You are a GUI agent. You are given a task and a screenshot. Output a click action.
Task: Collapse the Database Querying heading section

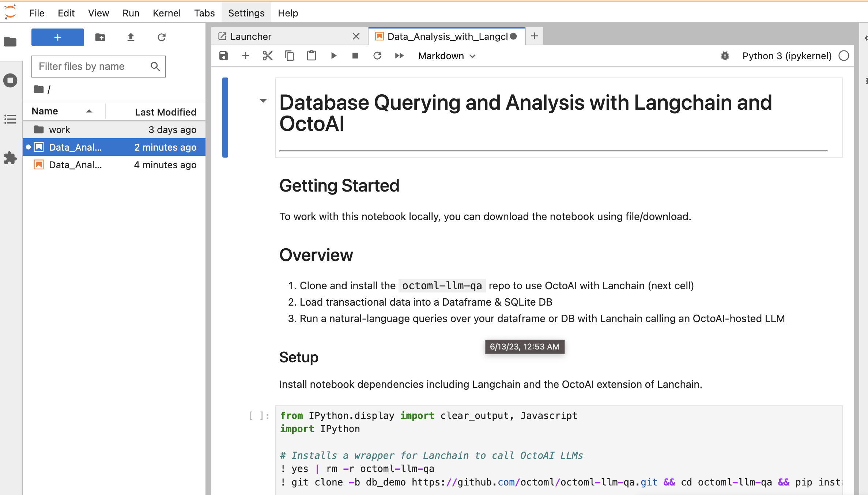(263, 101)
